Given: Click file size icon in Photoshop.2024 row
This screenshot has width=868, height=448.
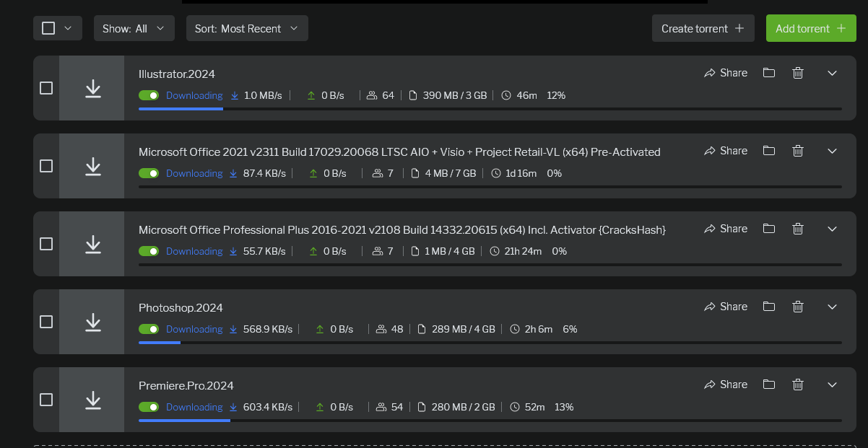Looking at the screenshot, I should point(423,329).
